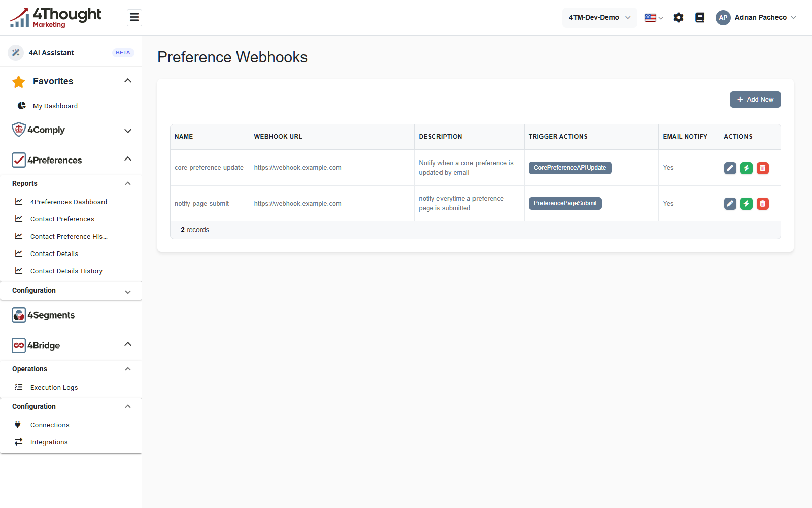Image resolution: width=812 pixels, height=508 pixels.
Task: Edit the core-preference-update webhook
Action: tap(730, 168)
